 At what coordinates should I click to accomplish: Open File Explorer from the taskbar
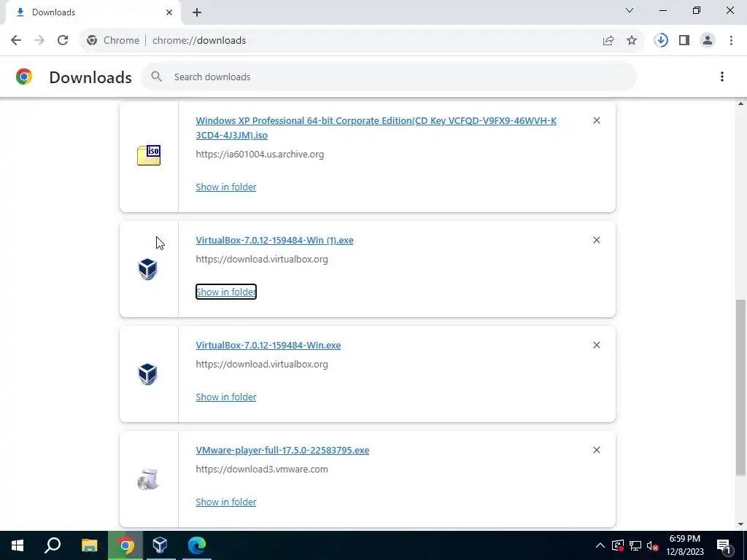pos(89,545)
